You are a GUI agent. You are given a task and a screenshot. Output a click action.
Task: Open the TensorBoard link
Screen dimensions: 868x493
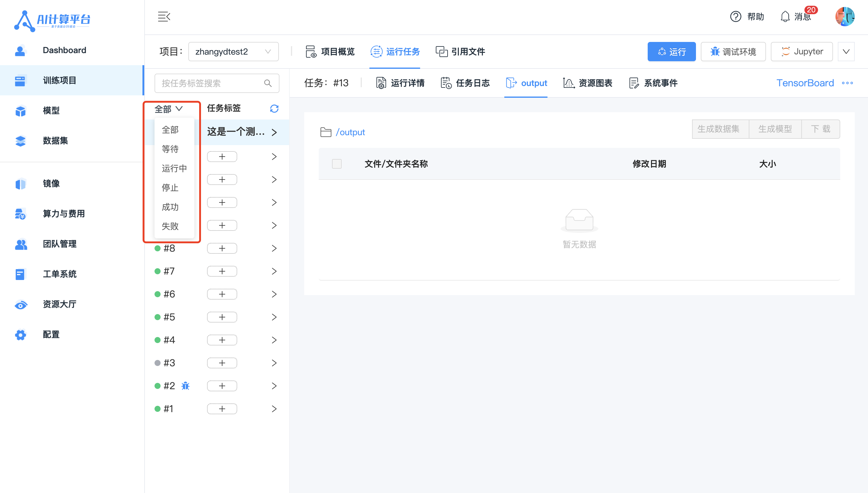(805, 83)
